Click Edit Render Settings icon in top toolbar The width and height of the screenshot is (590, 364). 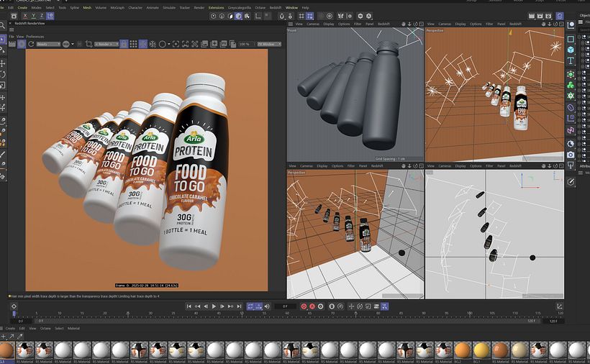point(548,16)
